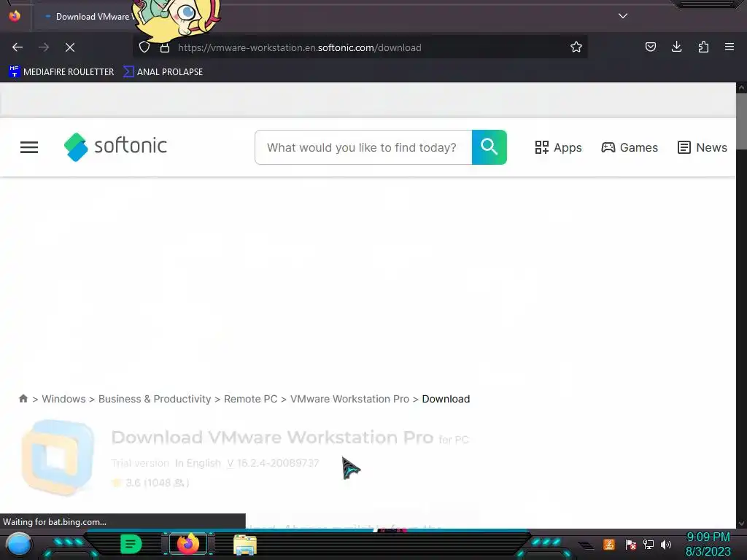Click the VMware Workstation Pro app thumbnail
747x560 pixels.
pyautogui.click(x=58, y=457)
